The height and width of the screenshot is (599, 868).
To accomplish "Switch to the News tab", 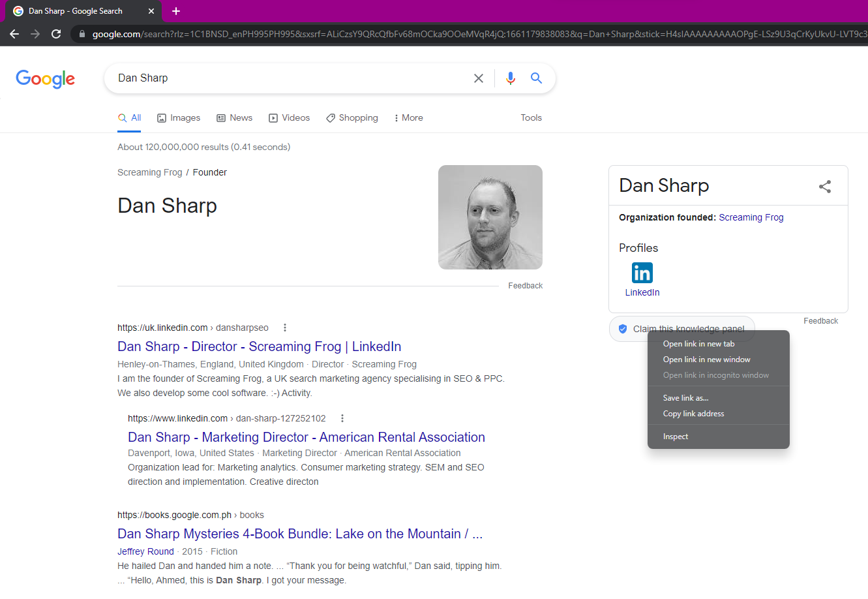I will tap(235, 118).
